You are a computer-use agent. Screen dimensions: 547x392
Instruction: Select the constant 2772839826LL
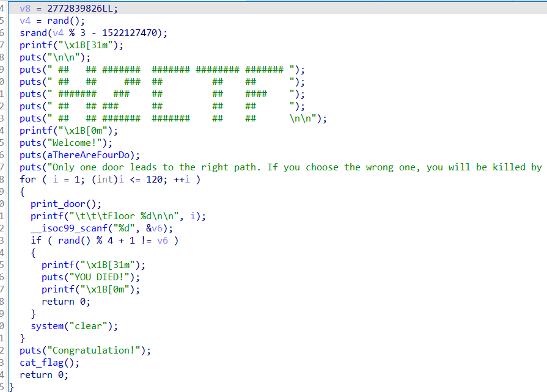point(80,9)
